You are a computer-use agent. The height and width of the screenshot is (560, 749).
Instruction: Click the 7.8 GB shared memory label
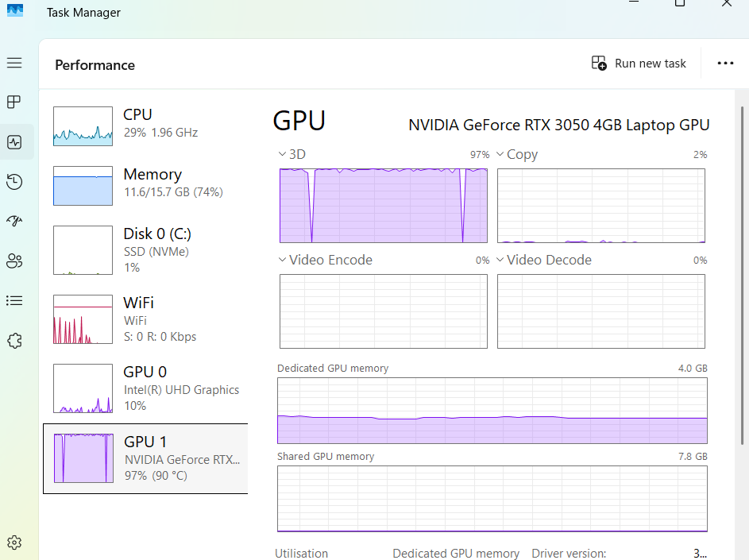pos(693,456)
